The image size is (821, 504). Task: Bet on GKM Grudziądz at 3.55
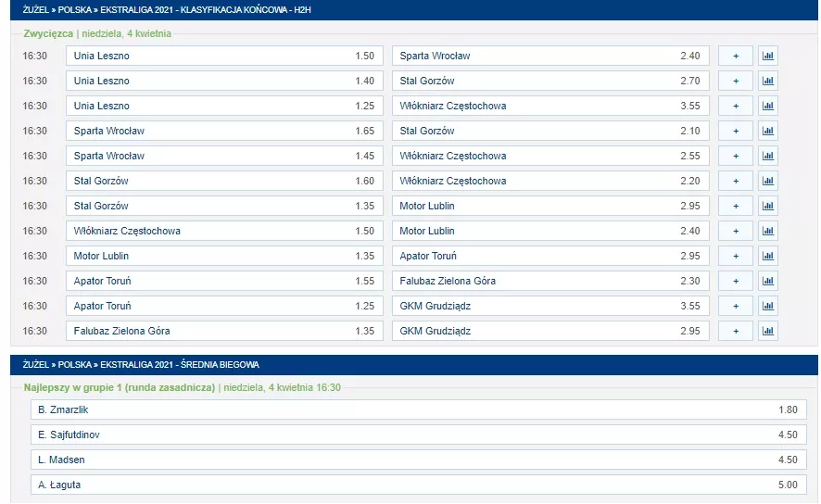pyautogui.click(x=550, y=306)
